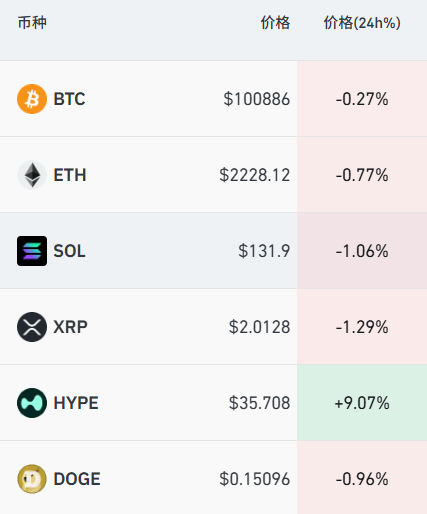The width and height of the screenshot is (427, 514).
Task: Click ETH price $2228.12
Action: click(255, 175)
